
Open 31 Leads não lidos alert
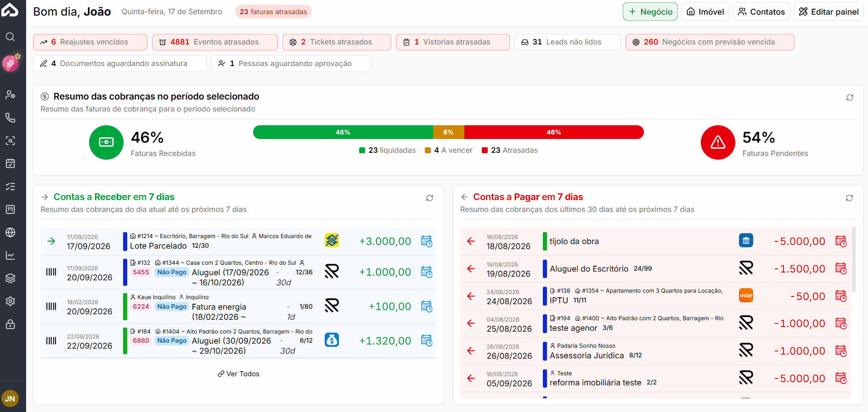tap(568, 42)
